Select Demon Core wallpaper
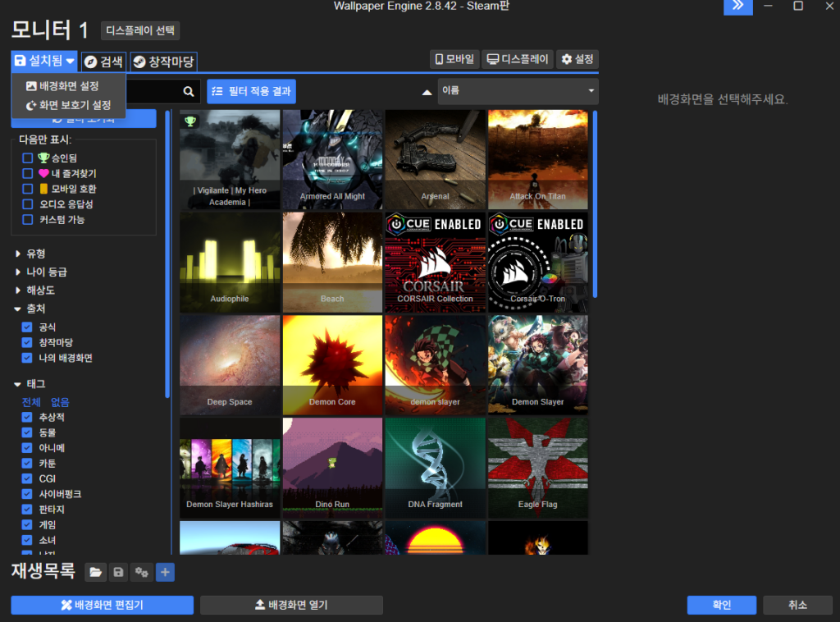Image resolution: width=840 pixels, height=622 pixels. [x=332, y=365]
